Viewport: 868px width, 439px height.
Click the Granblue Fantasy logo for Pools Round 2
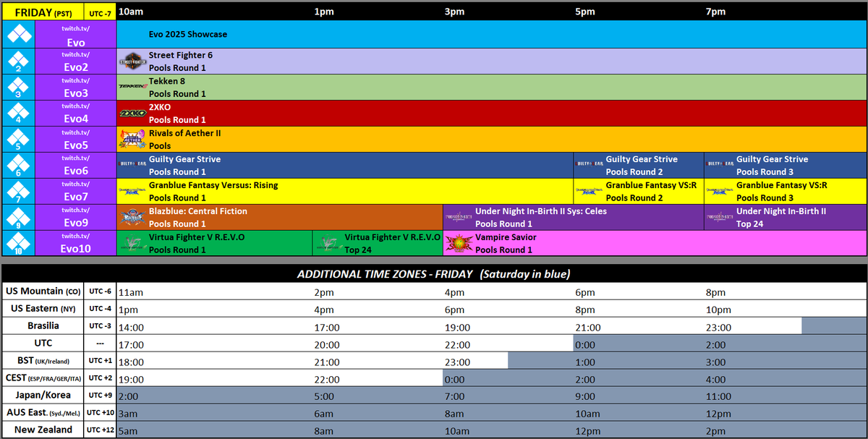589,192
